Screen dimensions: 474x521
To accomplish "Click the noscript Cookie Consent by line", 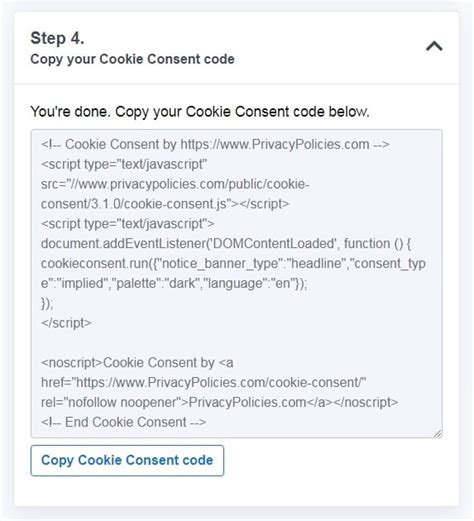I will tap(137, 363).
